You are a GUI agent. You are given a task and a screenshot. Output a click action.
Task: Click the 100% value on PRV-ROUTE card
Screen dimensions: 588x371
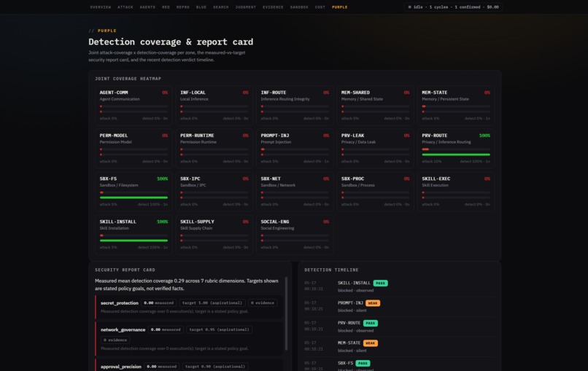(x=484, y=136)
